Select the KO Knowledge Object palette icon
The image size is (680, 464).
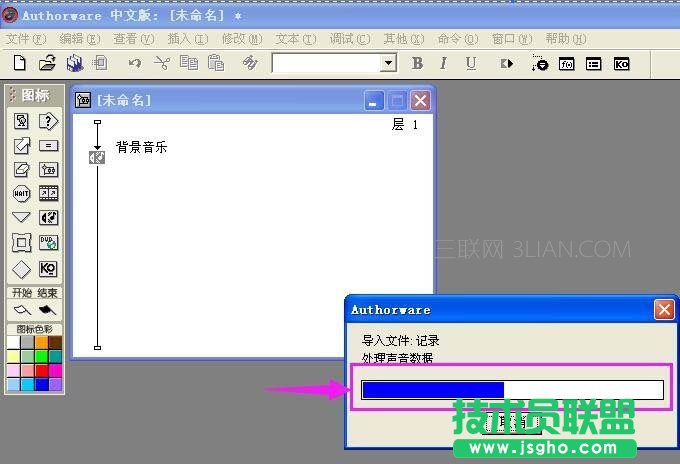48,269
